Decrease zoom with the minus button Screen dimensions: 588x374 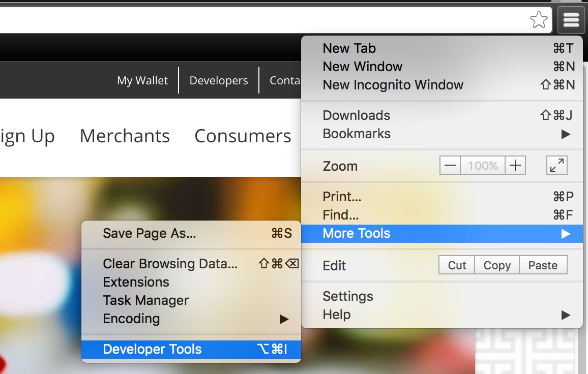click(x=450, y=165)
